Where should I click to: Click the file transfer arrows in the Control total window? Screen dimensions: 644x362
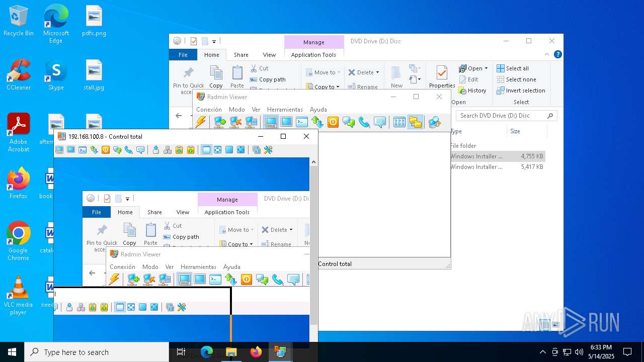coord(94,150)
